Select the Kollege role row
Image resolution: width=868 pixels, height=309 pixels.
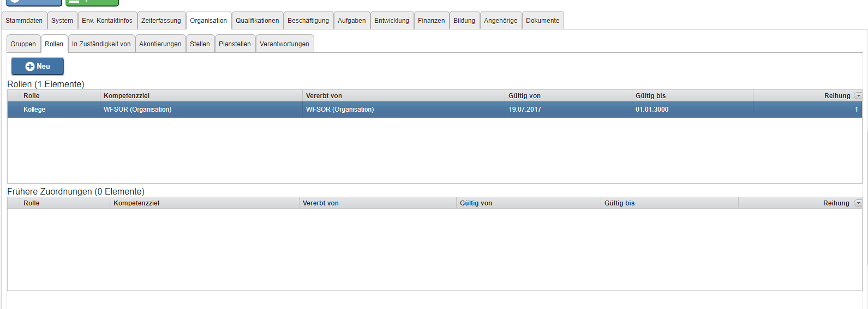pyautogui.click(x=34, y=110)
